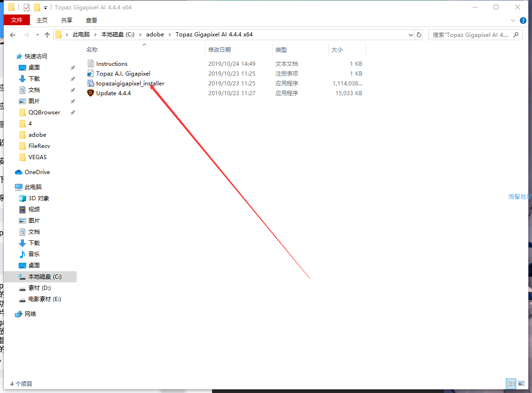Viewport: 532px width, 393px height.
Task: Open FileRecv folder in sidebar
Action: [39, 146]
